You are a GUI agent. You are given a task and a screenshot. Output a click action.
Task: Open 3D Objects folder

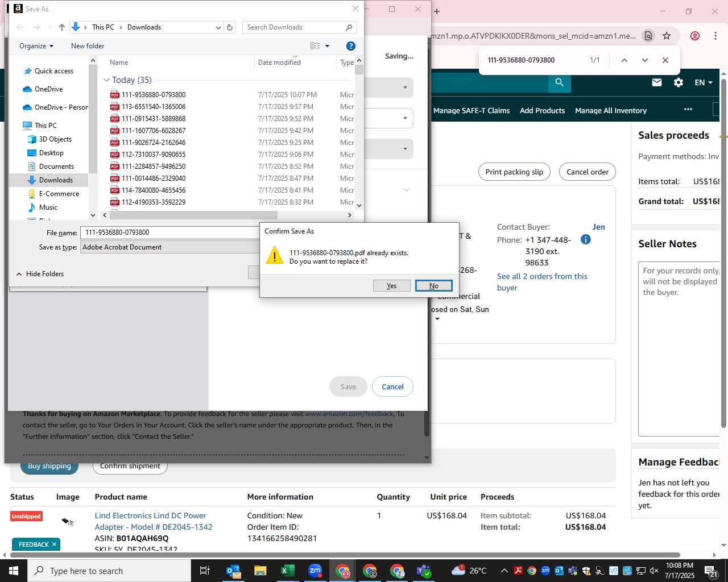55,139
